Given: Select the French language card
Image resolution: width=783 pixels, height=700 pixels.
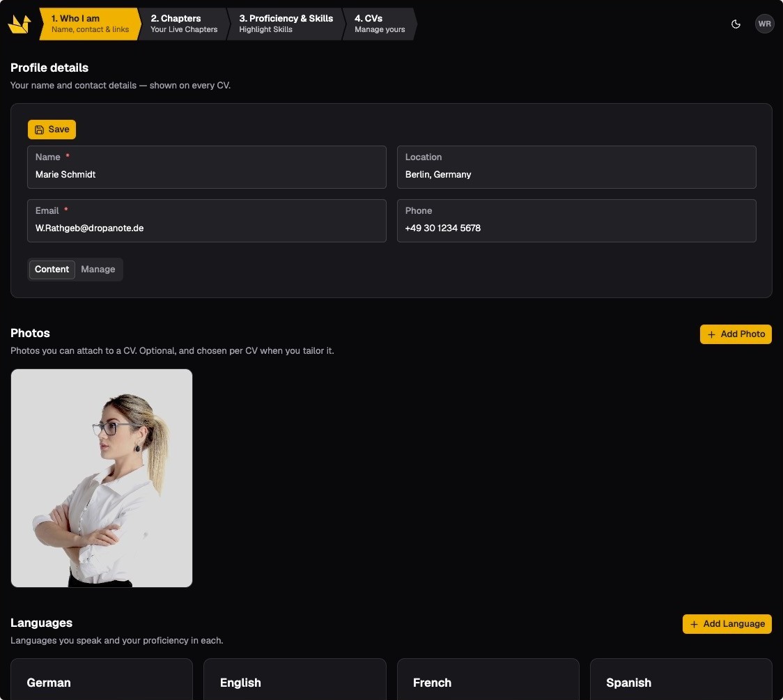Looking at the screenshot, I should coord(488,679).
